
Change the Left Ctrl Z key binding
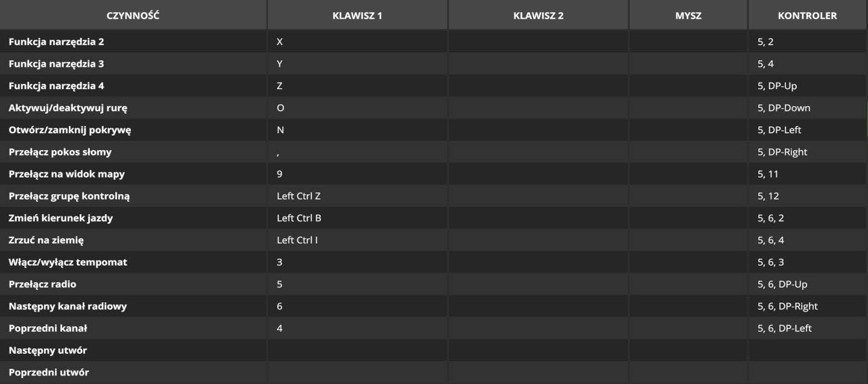[x=357, y=196]
